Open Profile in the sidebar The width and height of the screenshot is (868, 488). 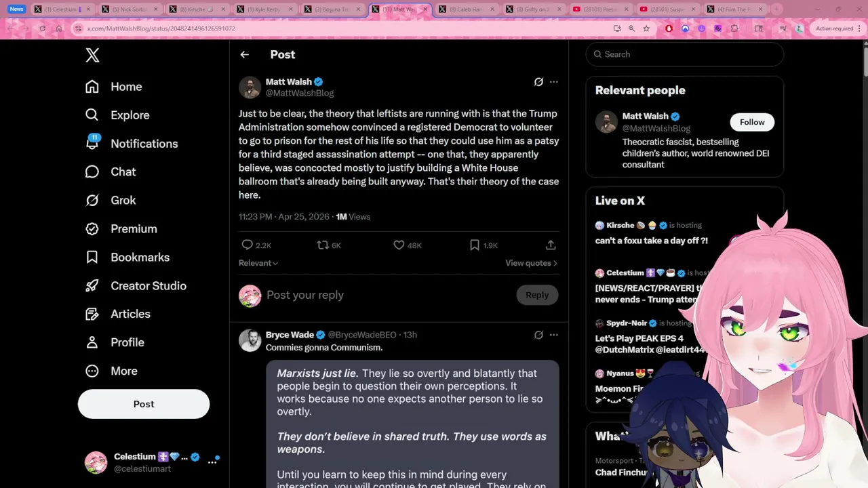tap(115, 343)
